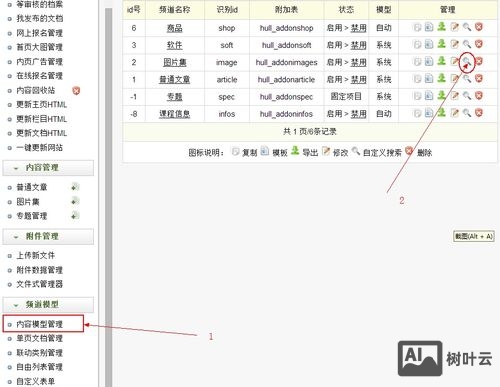Open 单页文档管理 in the sidebar

click(x=40, y=338)
